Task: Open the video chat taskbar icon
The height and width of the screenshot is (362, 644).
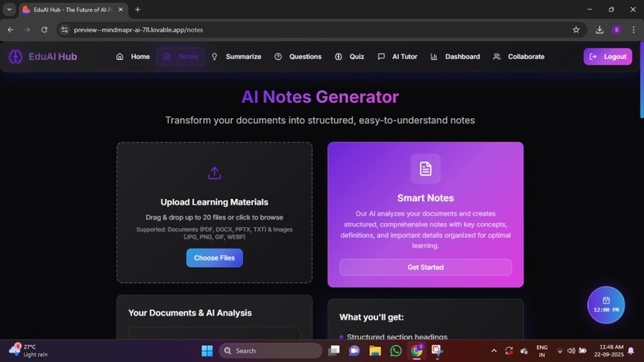Action: 354,351
